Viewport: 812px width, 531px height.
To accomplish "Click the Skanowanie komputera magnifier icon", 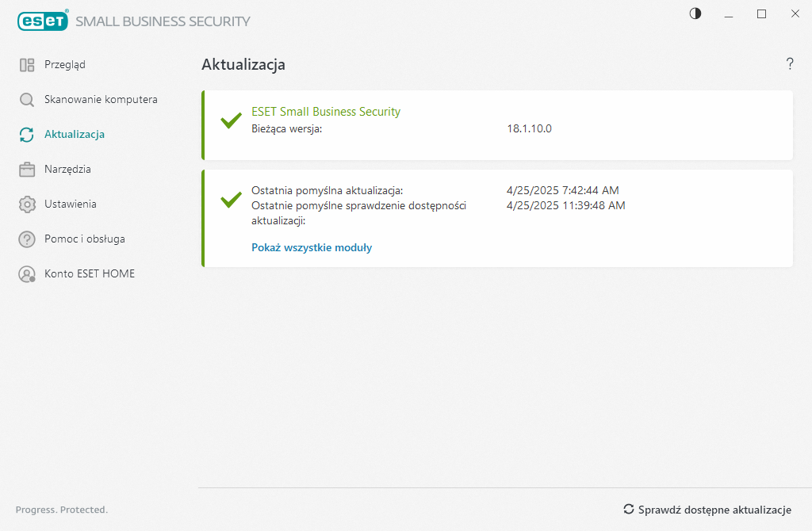I will coord(27,100).
